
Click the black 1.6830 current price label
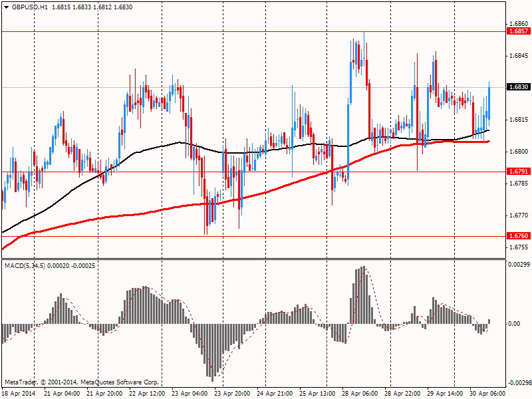click(518, 87)
